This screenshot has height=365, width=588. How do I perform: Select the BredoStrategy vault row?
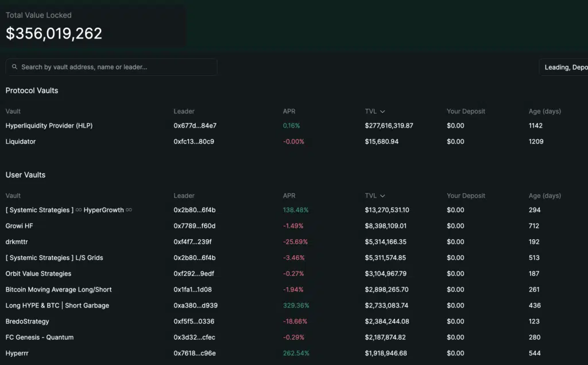[294, 321]
